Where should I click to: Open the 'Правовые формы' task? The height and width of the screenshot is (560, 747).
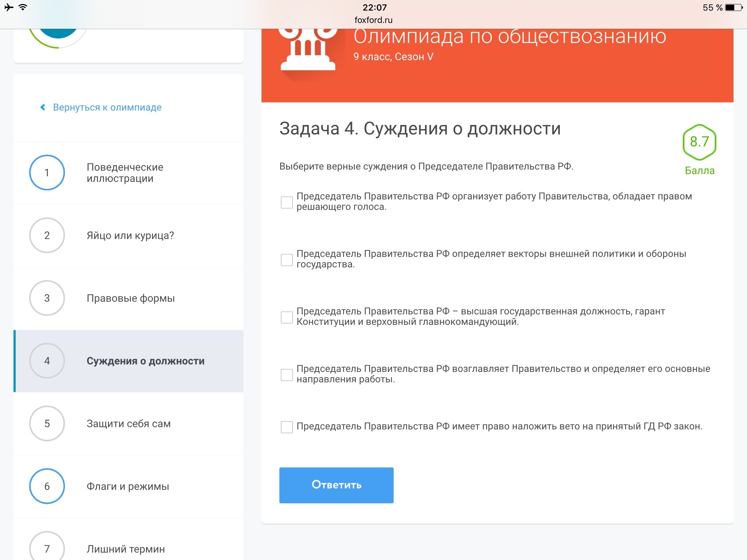(131, 298)
